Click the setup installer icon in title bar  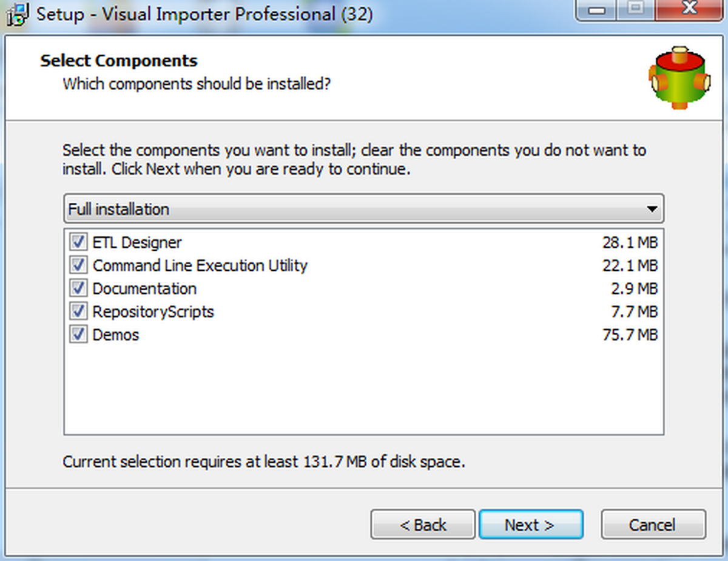(18, 15)
